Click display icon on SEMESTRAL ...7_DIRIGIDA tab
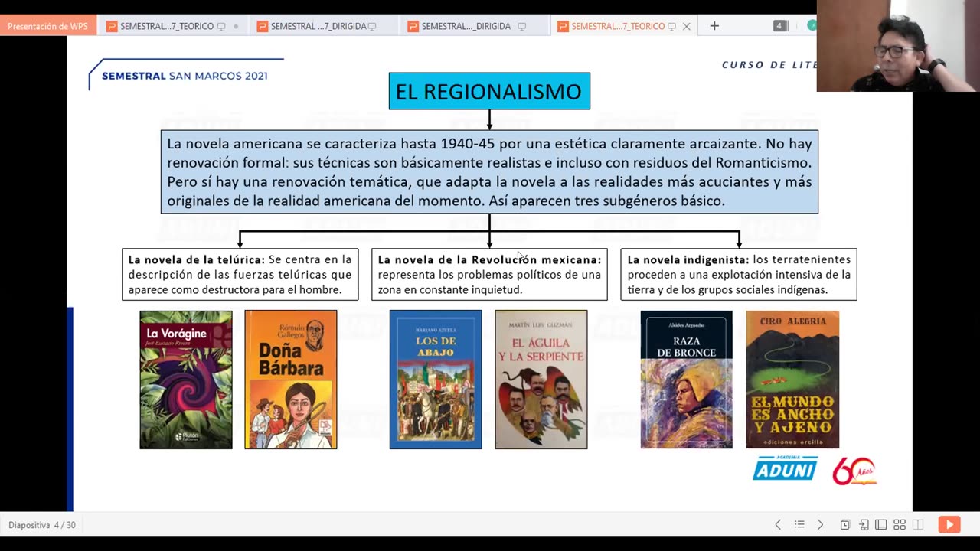The image size is (980, 551). click(x=372, y=26)
